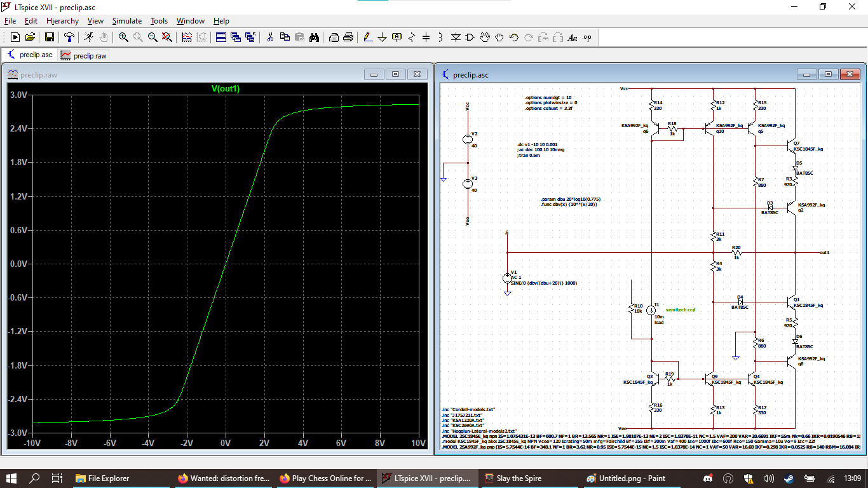Click the Close All Windows icon

pos(250,37)
